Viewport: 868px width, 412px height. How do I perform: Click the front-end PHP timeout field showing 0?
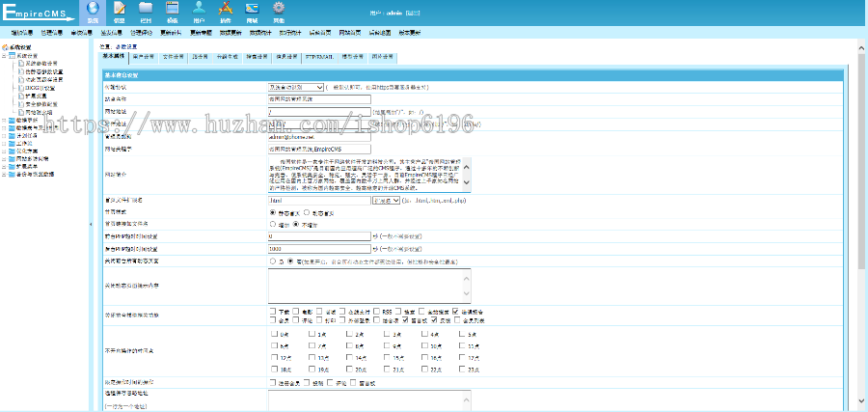tap(319, 236)
